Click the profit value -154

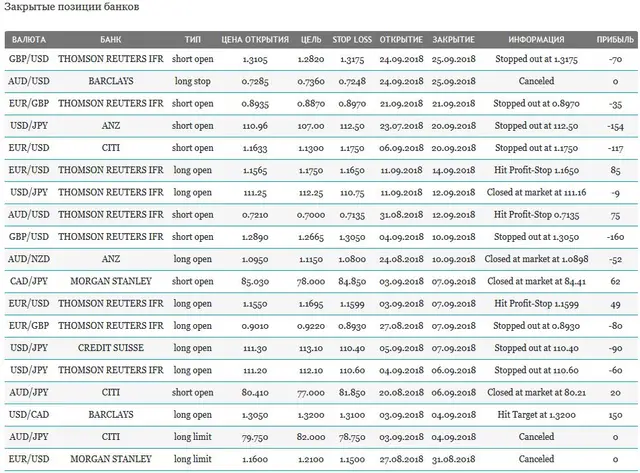(615, 126)
